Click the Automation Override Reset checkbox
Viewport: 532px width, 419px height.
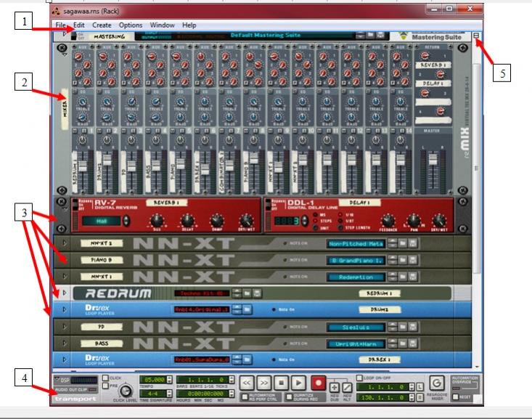[x=455, y=397]
